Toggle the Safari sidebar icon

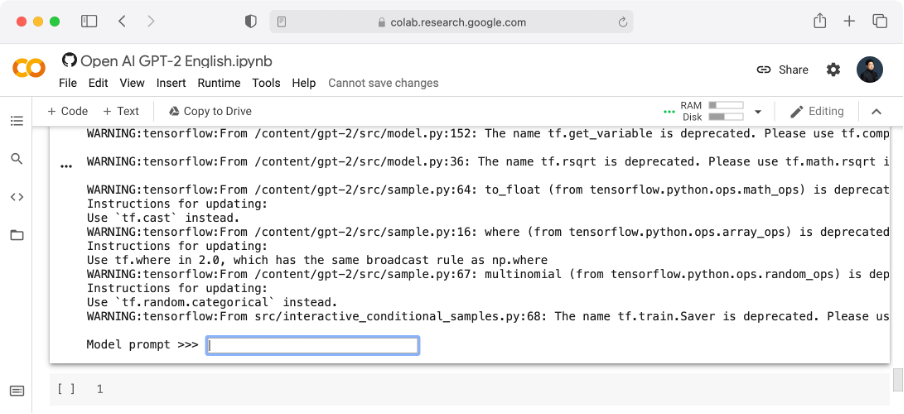pyautogui.click(x=89, y=21)
